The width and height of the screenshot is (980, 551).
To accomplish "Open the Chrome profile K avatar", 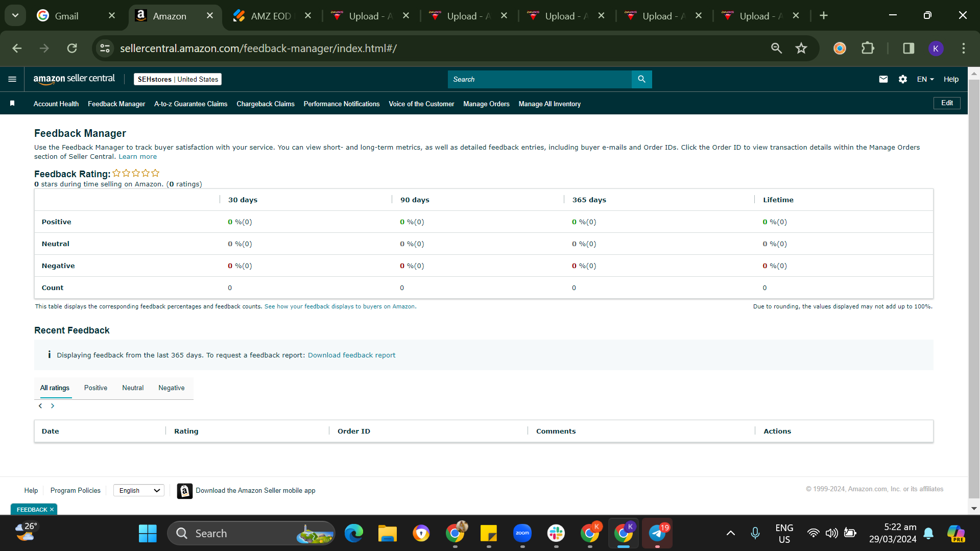I will point(936,49).
